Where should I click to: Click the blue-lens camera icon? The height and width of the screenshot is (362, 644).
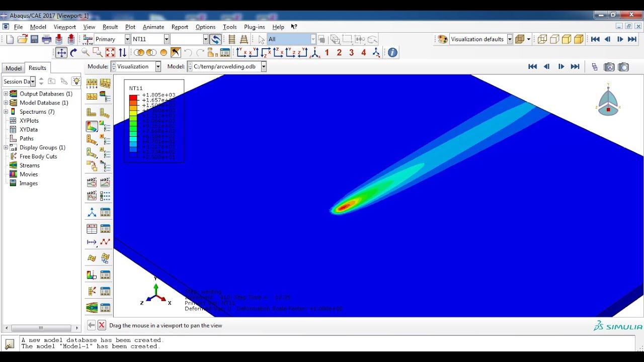click(623, 67)
